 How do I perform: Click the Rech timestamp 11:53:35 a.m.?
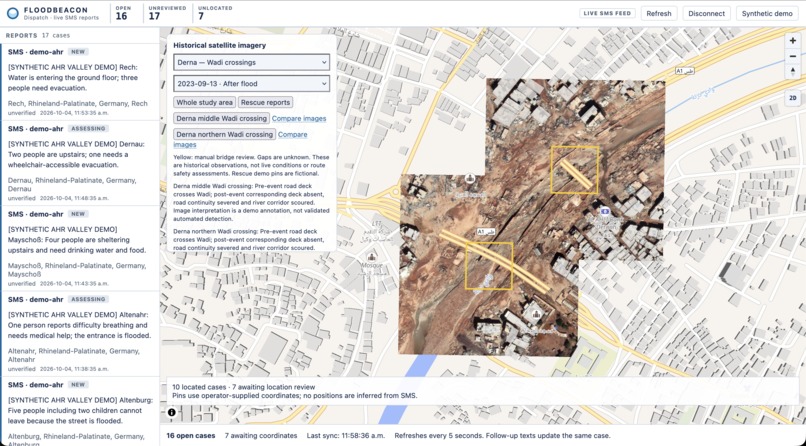tap(75, 113)
